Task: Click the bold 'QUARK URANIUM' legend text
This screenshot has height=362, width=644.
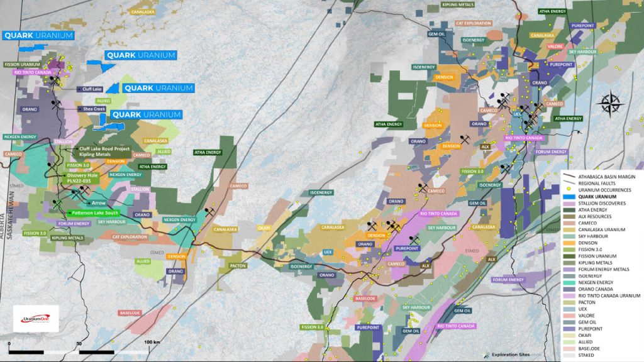Action: [x=597, y=197]
